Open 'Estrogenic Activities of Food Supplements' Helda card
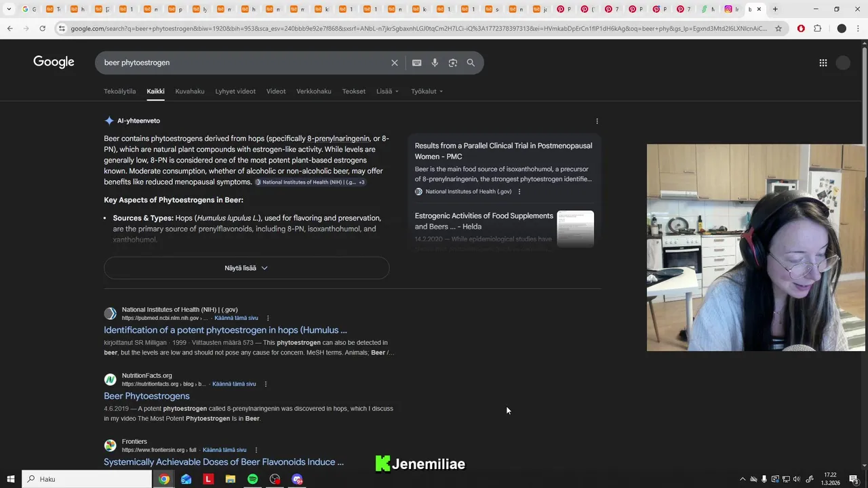 pyautogui.click(x=484, y=221)
